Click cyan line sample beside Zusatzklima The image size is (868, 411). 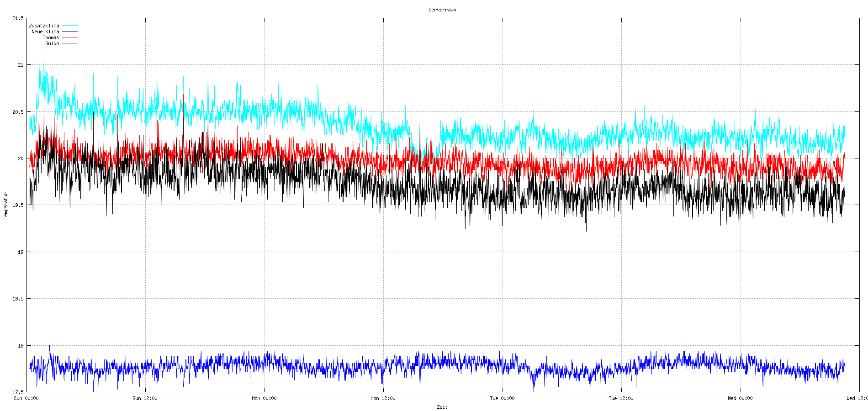tap(70, 26)
